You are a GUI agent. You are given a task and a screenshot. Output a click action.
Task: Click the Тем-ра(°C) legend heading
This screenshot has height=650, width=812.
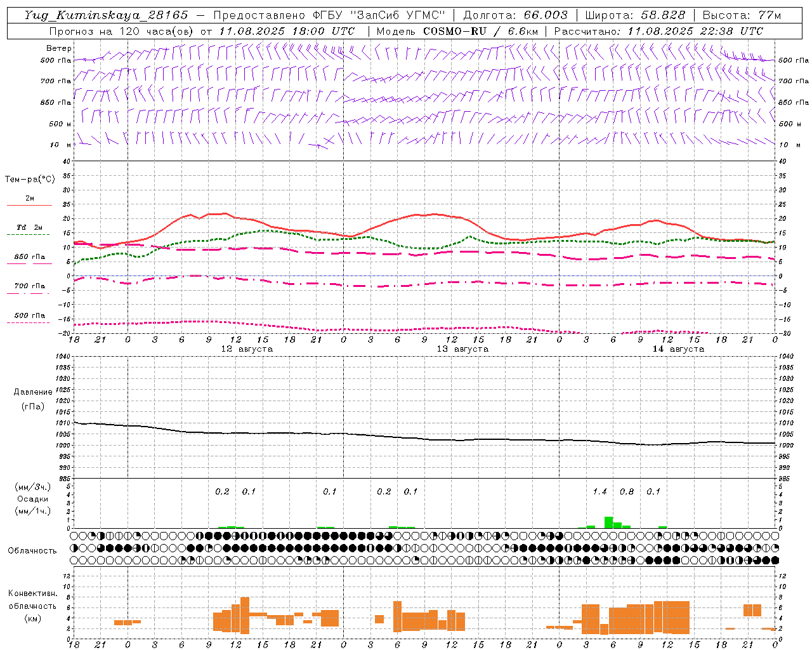[30, 180]
